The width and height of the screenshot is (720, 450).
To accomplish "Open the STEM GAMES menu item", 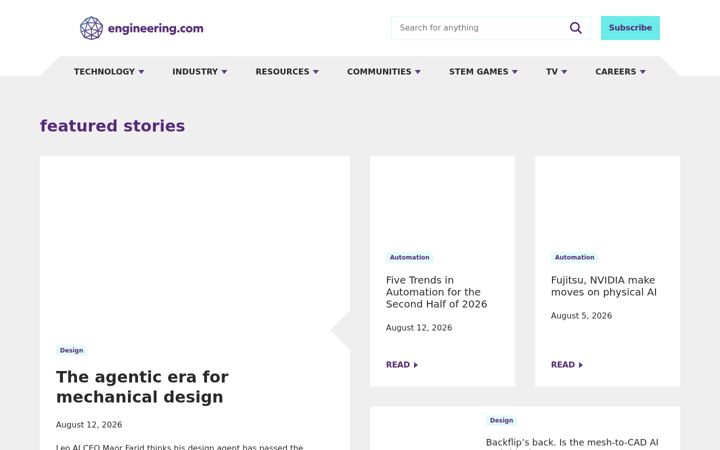I will coord(478,72).
